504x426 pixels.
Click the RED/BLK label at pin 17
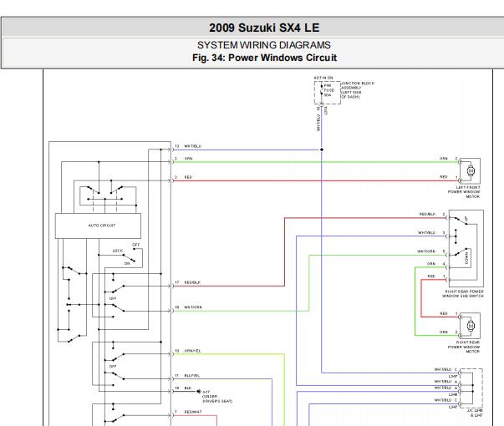[x=192, y=282]
